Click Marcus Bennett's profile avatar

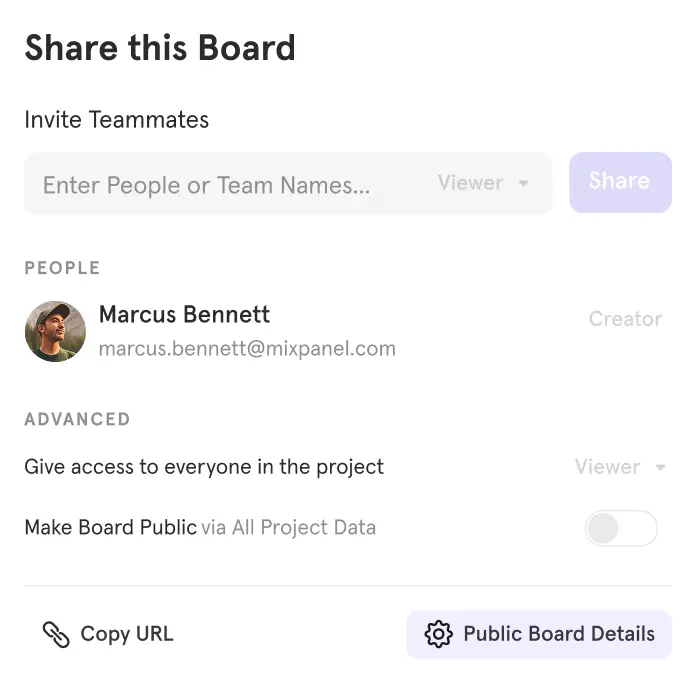coord(55,332)
